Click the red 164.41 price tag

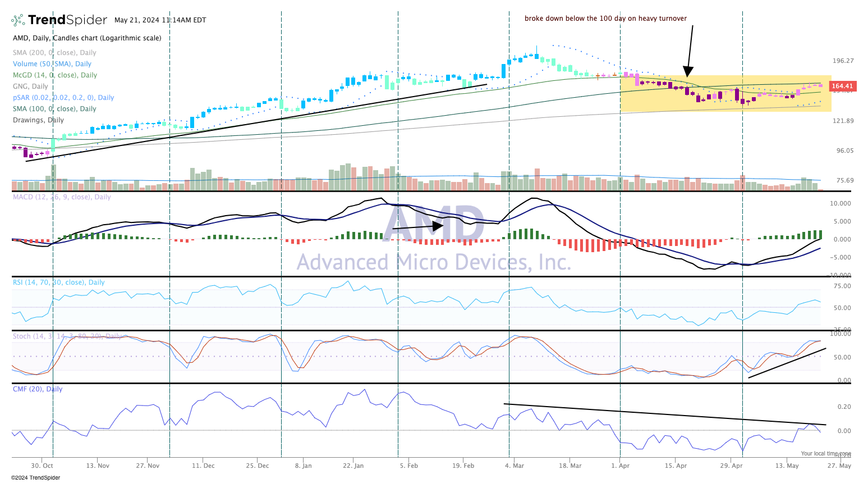tap(842, 86)
